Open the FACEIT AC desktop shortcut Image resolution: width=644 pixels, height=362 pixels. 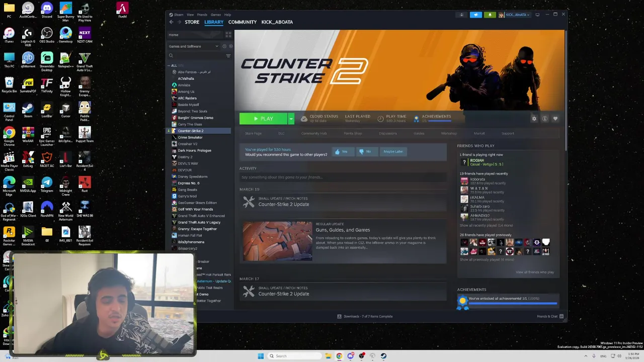click(x=47, y=160)
